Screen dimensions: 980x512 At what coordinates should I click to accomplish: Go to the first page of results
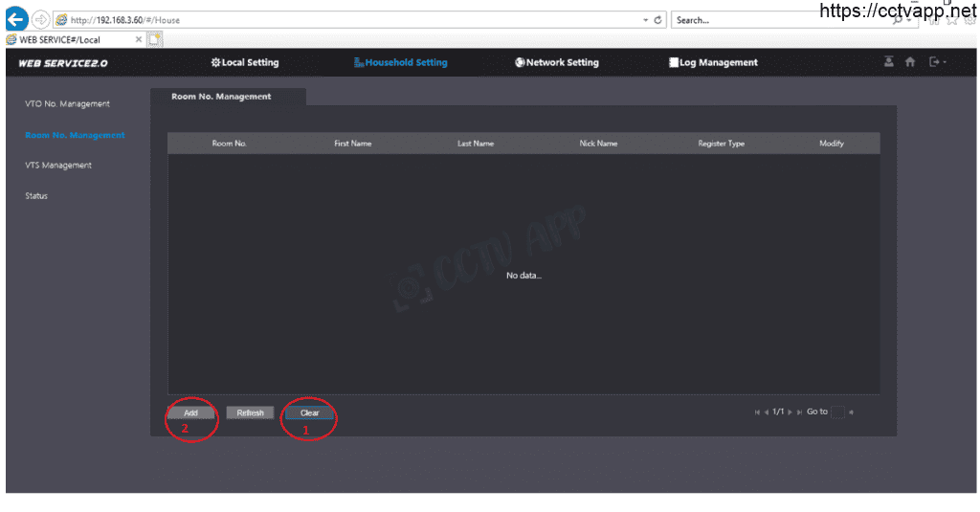pos(757,412)
